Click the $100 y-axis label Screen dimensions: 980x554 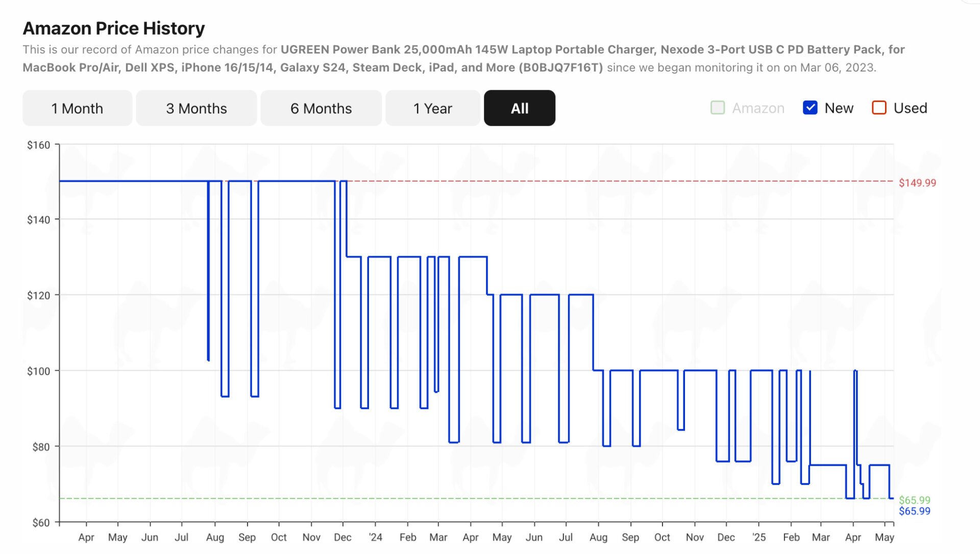tap(38, 371)
